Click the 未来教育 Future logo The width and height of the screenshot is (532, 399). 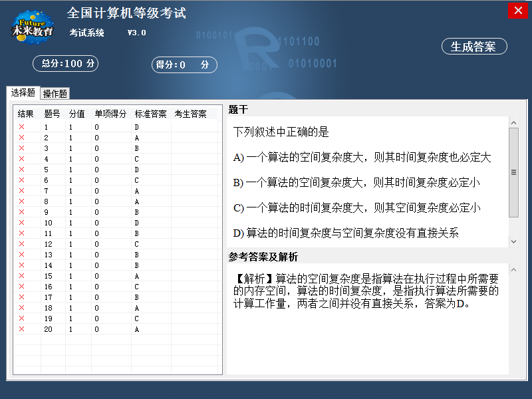(32, 28)
